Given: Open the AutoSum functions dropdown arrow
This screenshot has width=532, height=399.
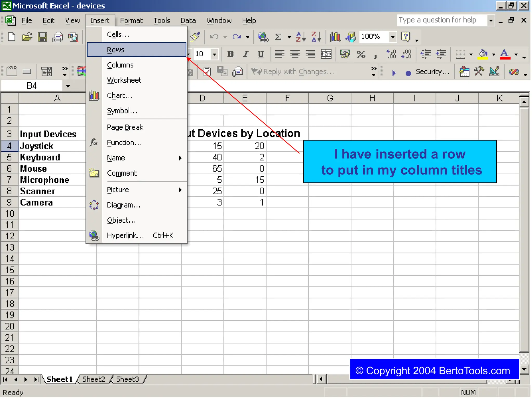Looking at the screenshot, I should [289, 37].
